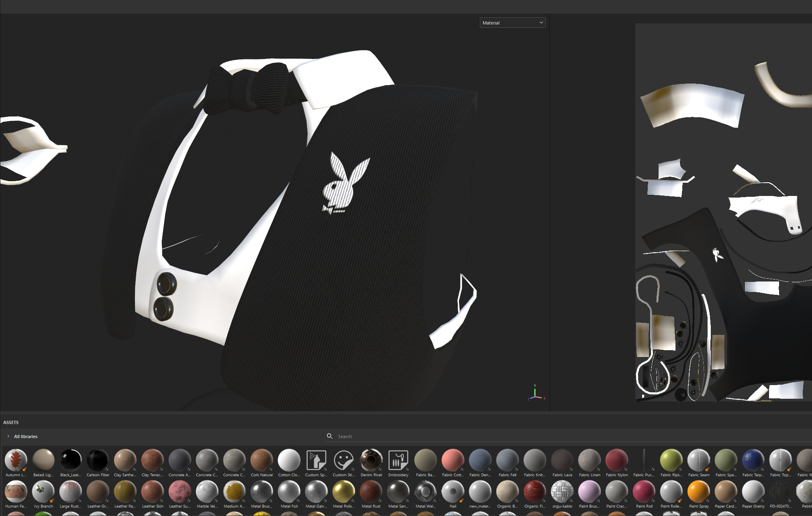812x516 pixels.
Task: Pick the Nail material
Action: coord(453,491)
